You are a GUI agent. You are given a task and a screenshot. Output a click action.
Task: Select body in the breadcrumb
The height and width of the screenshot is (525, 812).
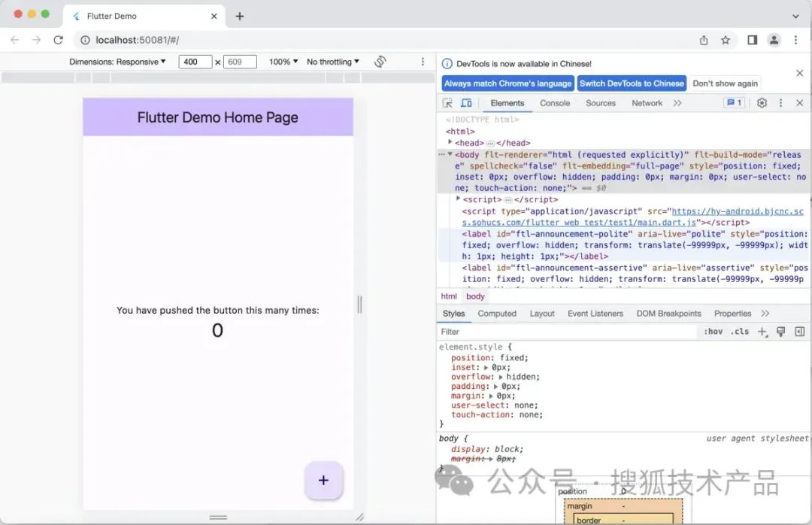[x=475, y=296]
